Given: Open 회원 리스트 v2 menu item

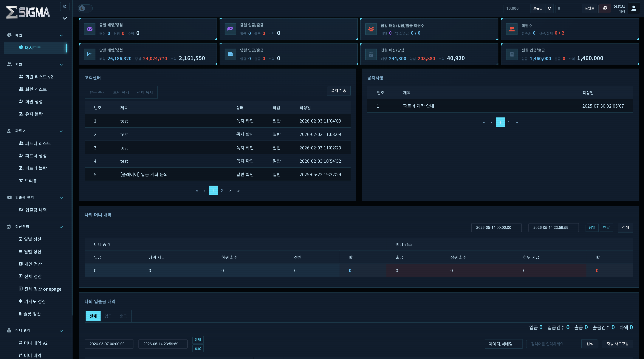Looking at the screenshot, I should tap(36, 77).
